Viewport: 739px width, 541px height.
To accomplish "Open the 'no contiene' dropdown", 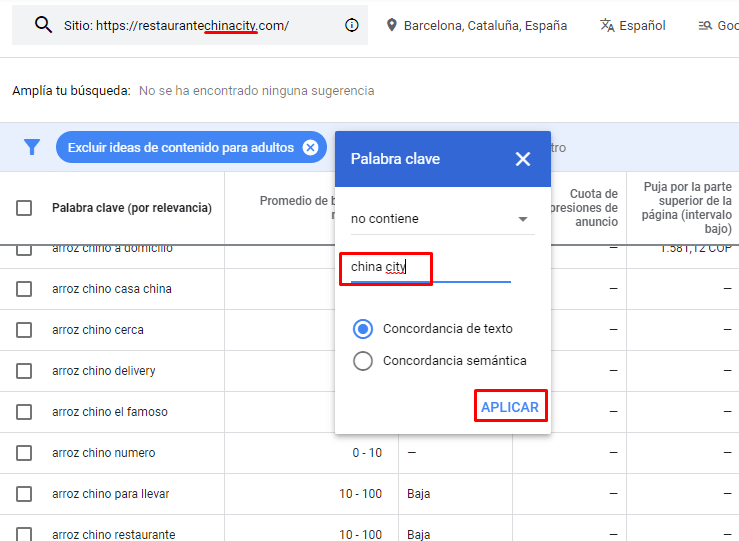I will pos(443,219).
